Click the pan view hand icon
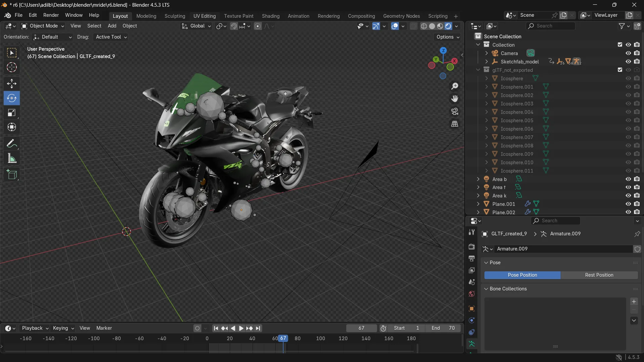644x362 pixels. pos(455,99)
